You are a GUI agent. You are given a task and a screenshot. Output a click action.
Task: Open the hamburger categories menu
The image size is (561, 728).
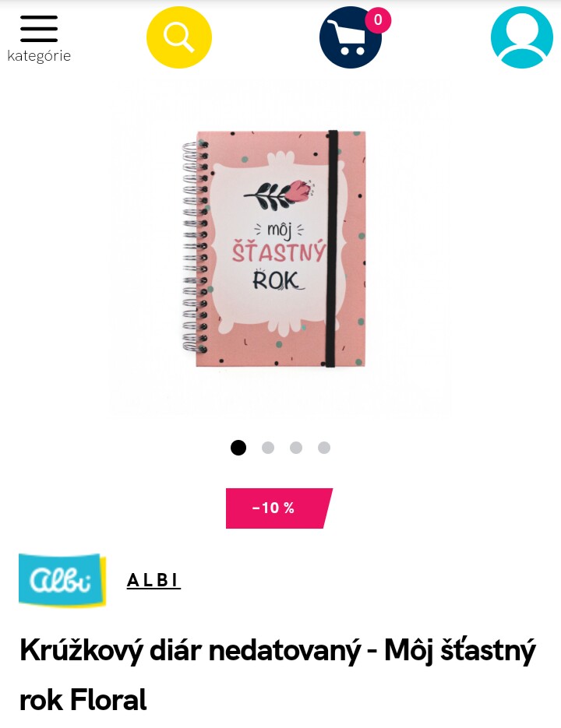39,29
